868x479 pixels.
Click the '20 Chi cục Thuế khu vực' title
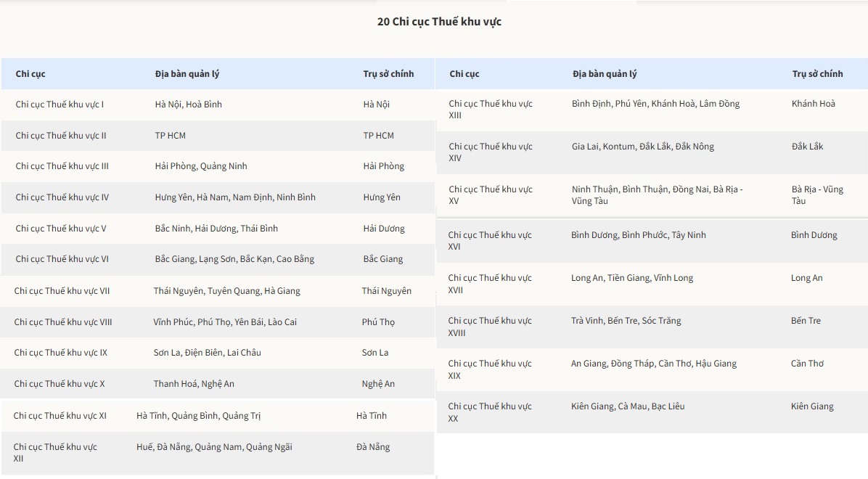(x=439, y=22)
